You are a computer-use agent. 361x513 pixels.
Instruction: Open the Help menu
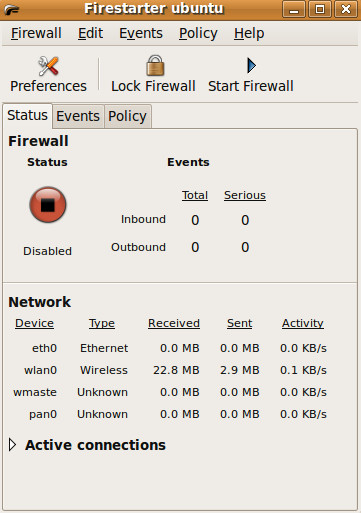249,33
